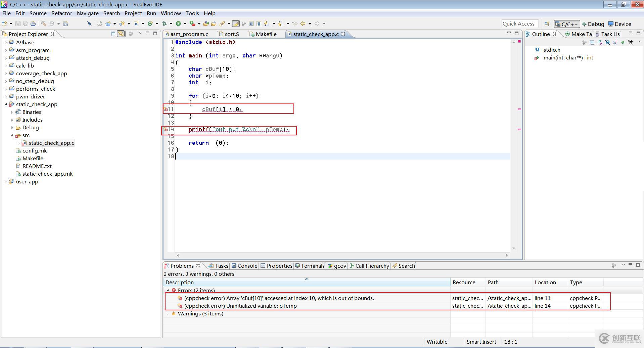Expand the user_app project
644x348 pixels.
6,182
